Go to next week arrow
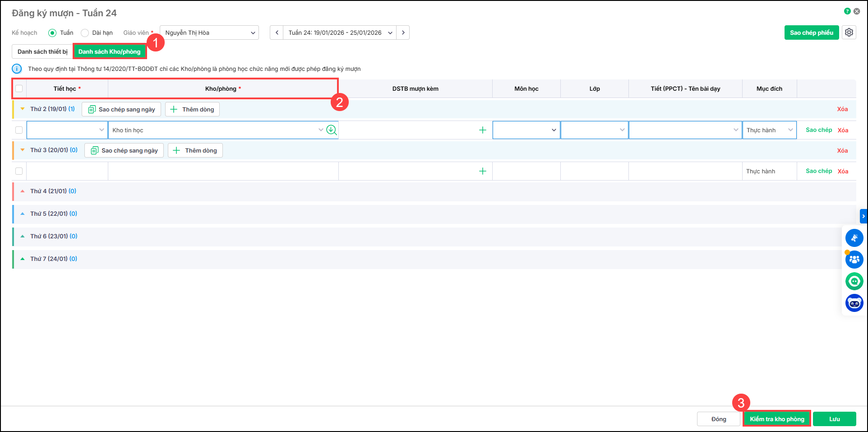868x432 pixels. (403, 33)
